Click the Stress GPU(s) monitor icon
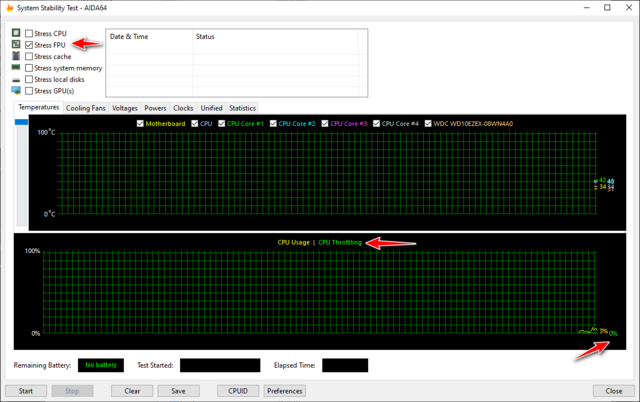640x402 pixels. pyautogui.click(x=15, y=91)
